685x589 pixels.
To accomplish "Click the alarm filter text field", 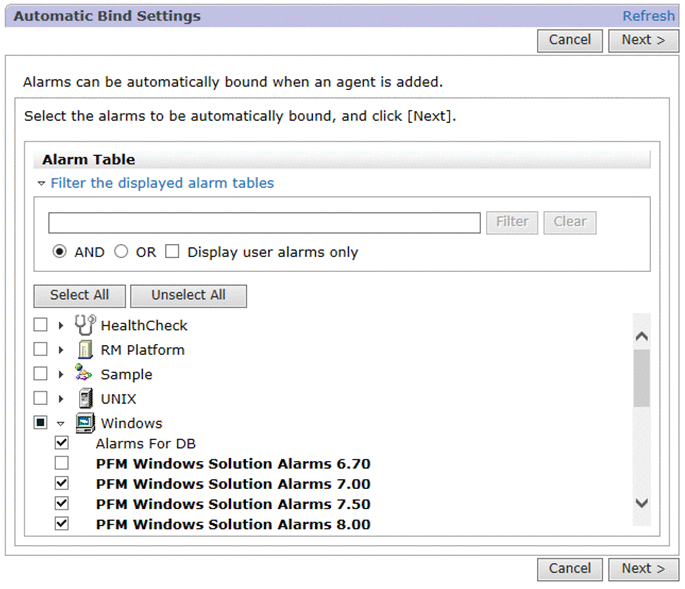I will coord(264,222).
